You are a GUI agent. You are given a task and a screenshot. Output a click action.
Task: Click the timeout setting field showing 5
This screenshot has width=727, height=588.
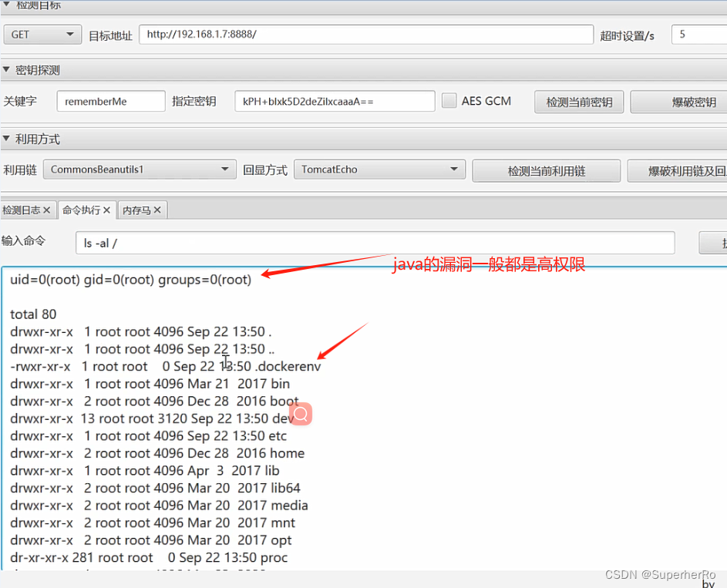(699, 34)
